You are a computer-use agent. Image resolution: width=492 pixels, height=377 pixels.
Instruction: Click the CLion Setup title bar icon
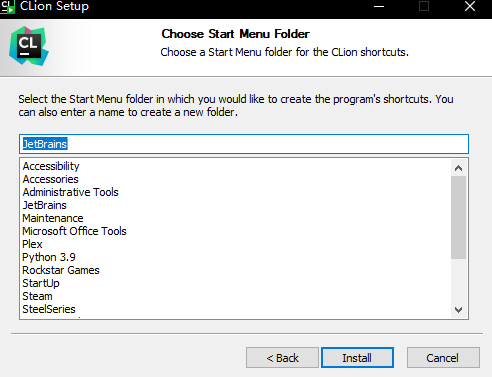click(7, 6)
